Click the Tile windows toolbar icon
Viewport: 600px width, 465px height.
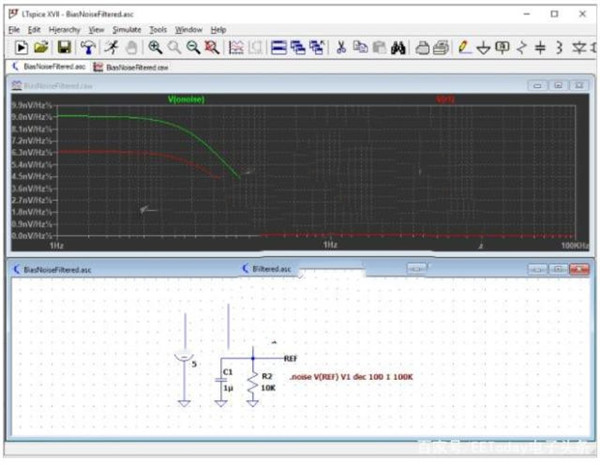pos(280,47)
